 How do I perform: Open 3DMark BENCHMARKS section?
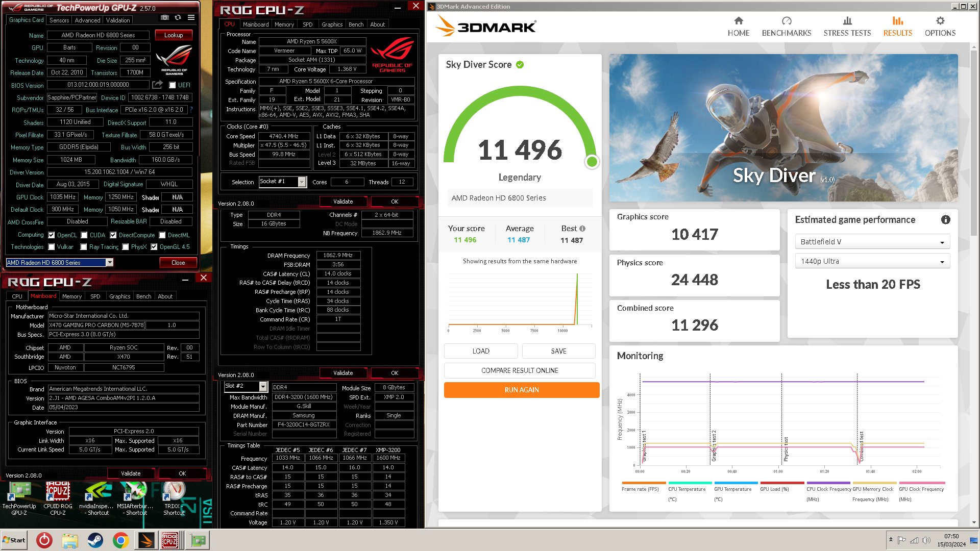(787, 27)
